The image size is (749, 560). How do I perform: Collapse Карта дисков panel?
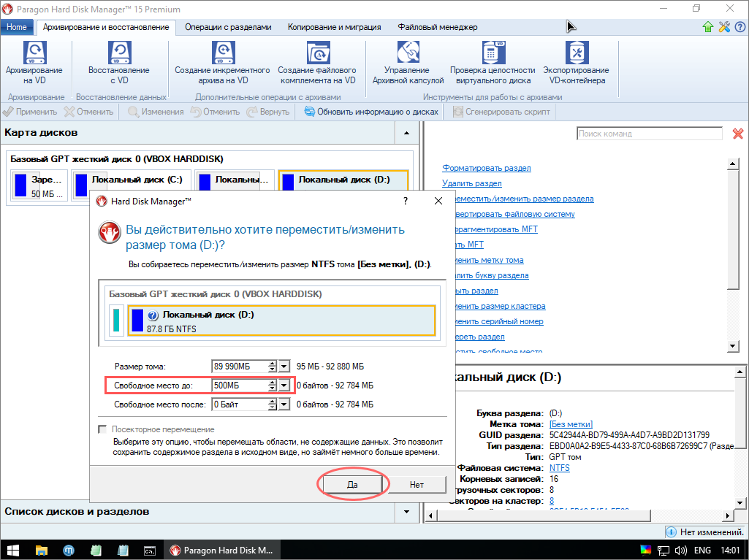[406, 133]
